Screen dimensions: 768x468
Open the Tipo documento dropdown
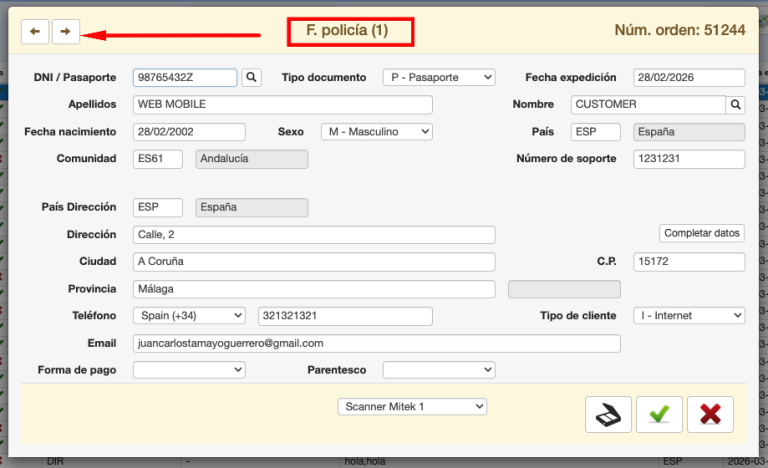pyautogui.click(x=439, y=78)
